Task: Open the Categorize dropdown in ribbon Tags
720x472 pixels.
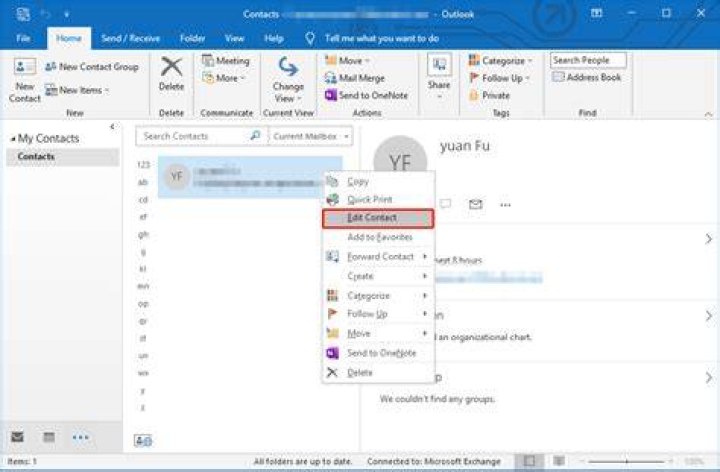Action: (x=500, y=61)
